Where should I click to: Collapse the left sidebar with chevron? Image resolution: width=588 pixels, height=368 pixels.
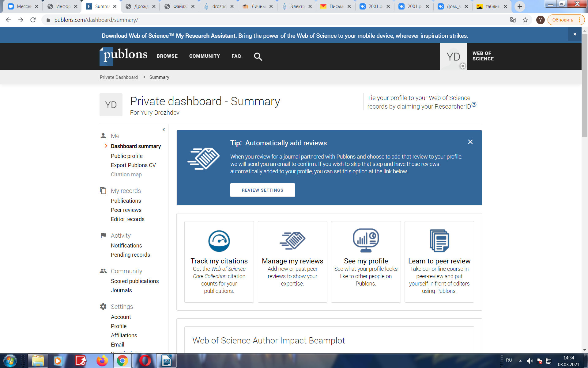coord(164,130)
